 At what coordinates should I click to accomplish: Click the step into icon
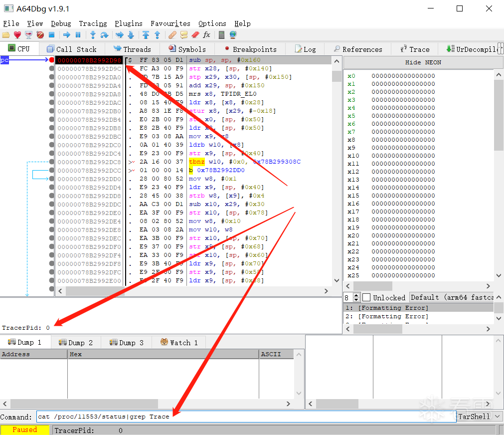(x=93, y=35)
